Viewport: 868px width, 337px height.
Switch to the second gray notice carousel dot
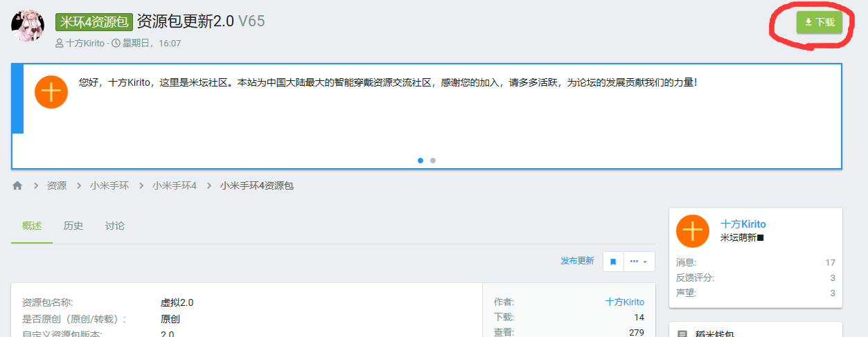tap(433, 161)
